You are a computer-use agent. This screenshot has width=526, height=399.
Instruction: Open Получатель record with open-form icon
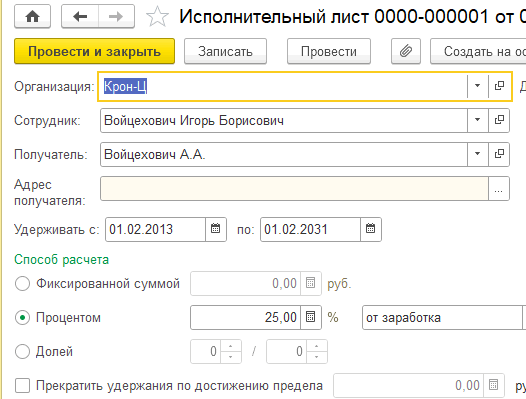[499, 154]
